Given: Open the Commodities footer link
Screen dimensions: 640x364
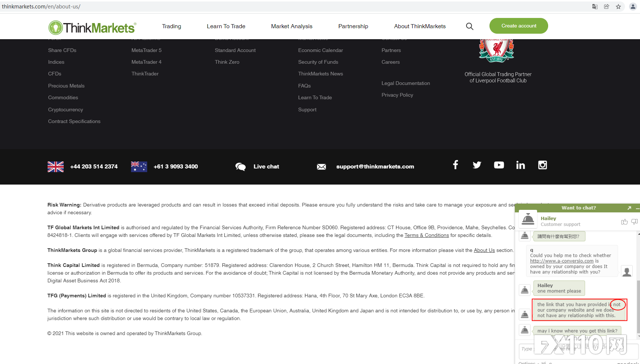Looking at the screenshot, I should [x=63, y=97].
